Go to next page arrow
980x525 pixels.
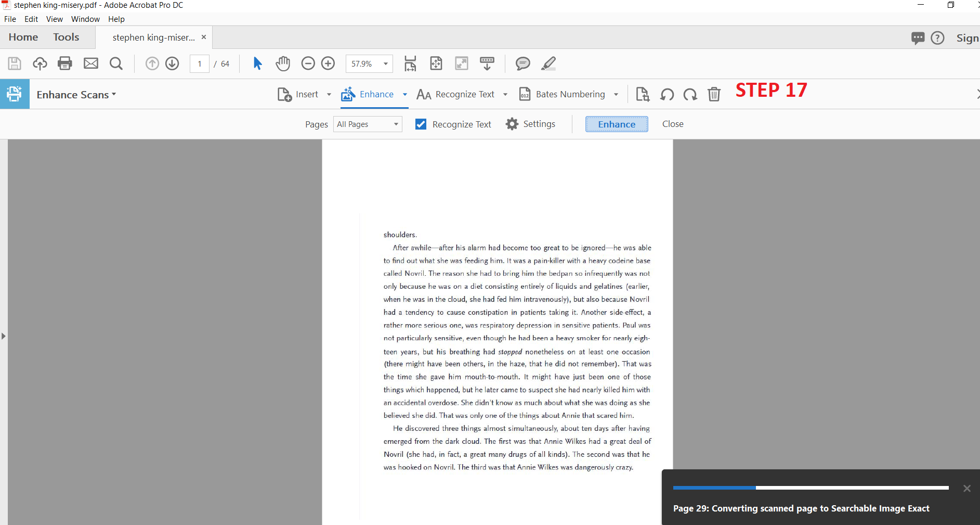click(x=172, y=63)
